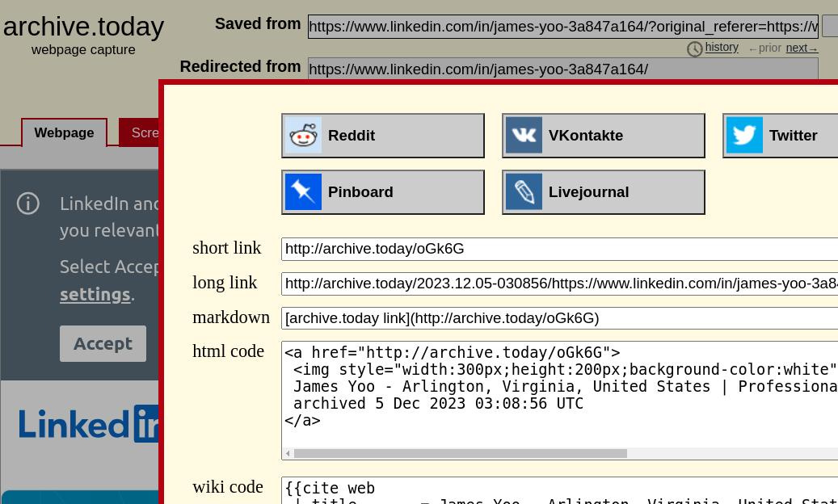Click the 'Redirected from' label
Viewport: 838px width, 504px height.
241,67
